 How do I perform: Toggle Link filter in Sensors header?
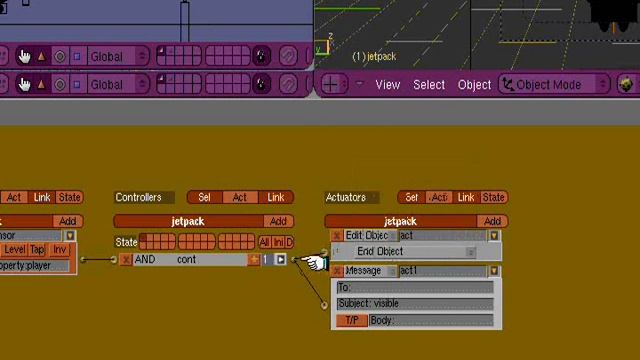pyautogui.click(x=42, y=198)
